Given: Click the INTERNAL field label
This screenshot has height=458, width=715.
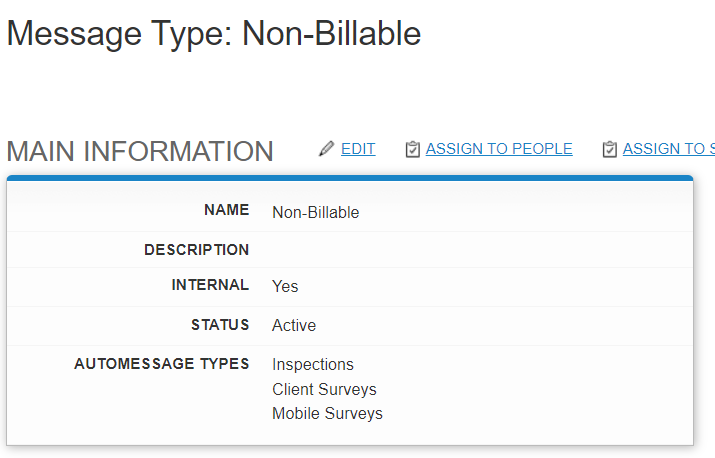Looking at the screenshot, I should click(x=210, y=285).
